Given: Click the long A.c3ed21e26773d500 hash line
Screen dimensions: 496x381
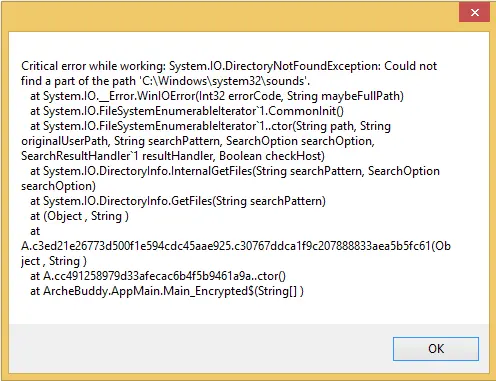Looking at the screenshot, I should click(236, 246).
